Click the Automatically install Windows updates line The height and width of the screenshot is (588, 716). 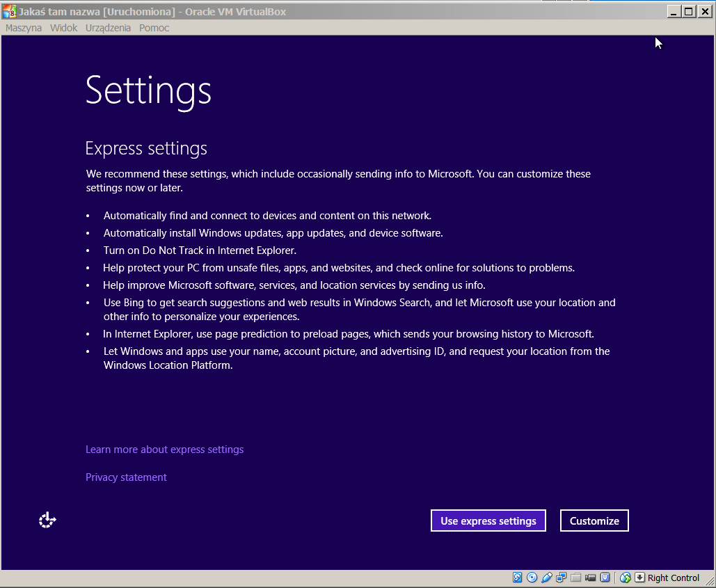pyautogui.click(x=273, y=233)
